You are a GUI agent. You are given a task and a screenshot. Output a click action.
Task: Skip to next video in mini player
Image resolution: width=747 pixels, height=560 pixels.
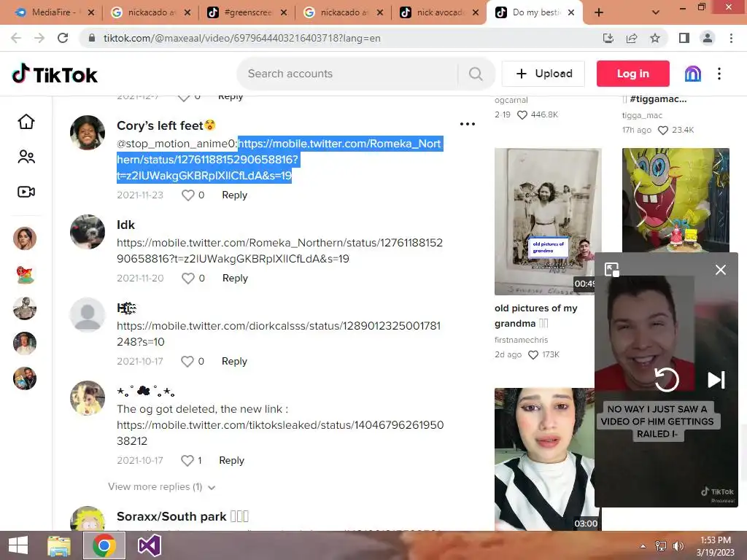716,379
